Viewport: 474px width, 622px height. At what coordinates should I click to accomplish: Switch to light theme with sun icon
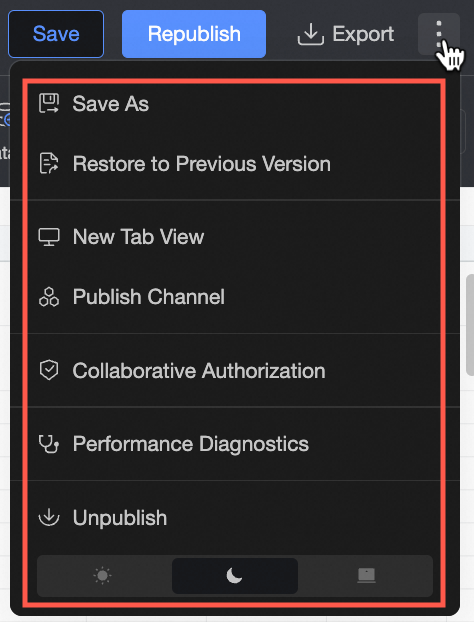pyautogui.click(x=102, y=576)
